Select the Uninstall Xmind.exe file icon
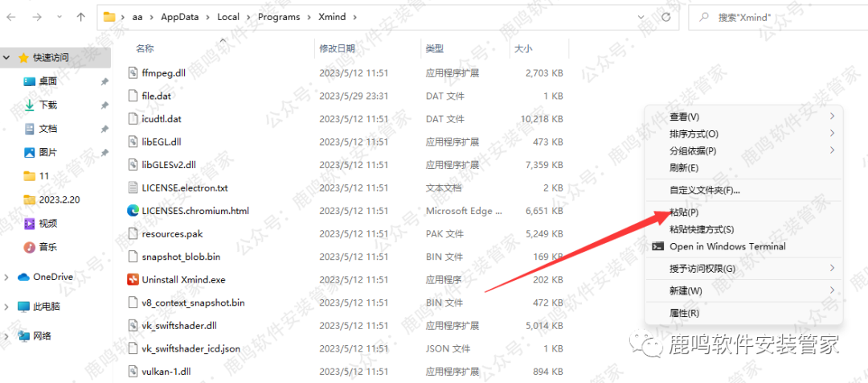The width and height of the screenshot is (868, 383). click(133, 280)
